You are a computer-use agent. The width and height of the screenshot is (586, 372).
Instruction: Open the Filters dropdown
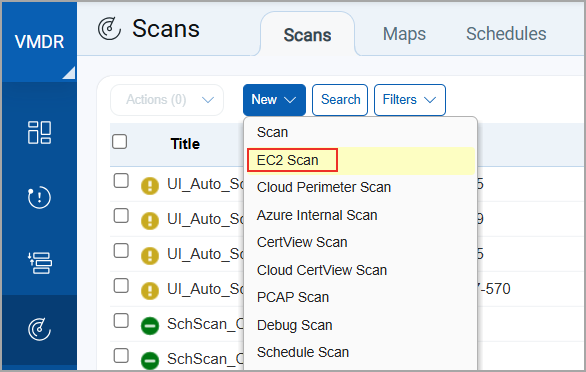click(410, 100)
